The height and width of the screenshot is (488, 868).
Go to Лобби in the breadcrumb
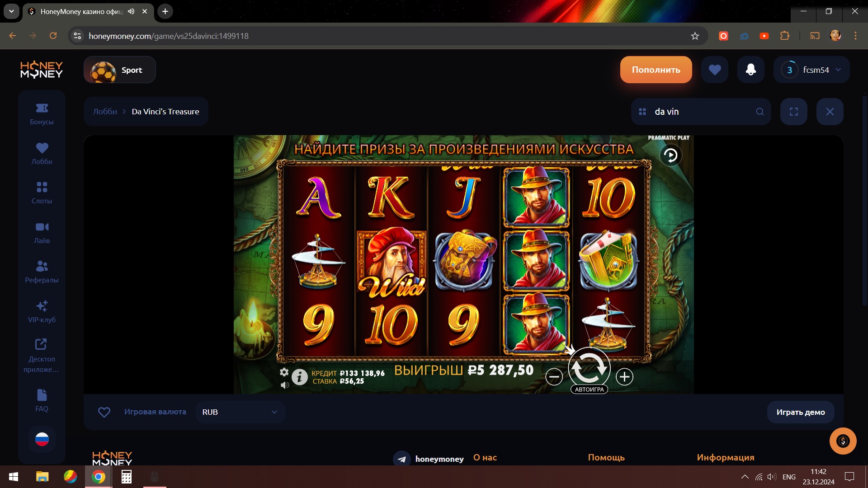click(x=105, y=112)
